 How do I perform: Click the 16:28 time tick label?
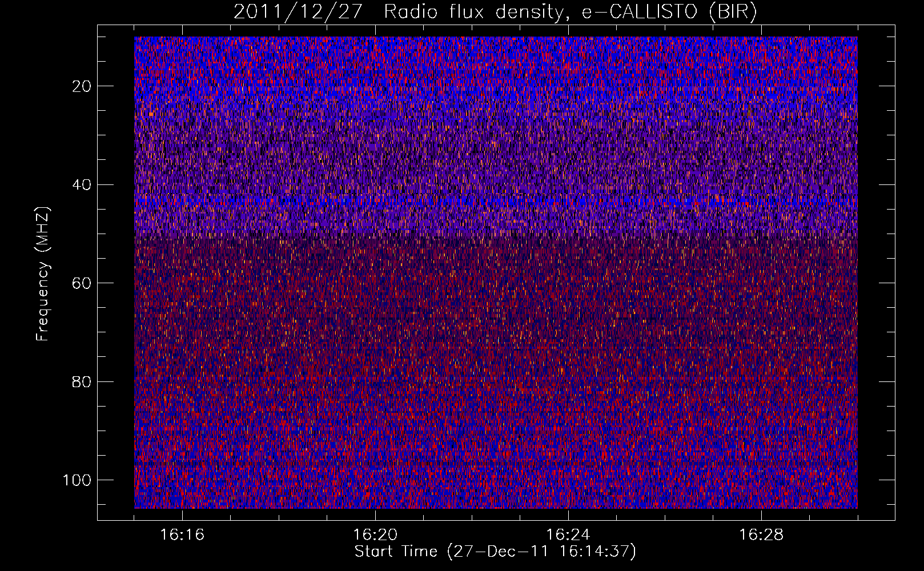tap(761, 535)
